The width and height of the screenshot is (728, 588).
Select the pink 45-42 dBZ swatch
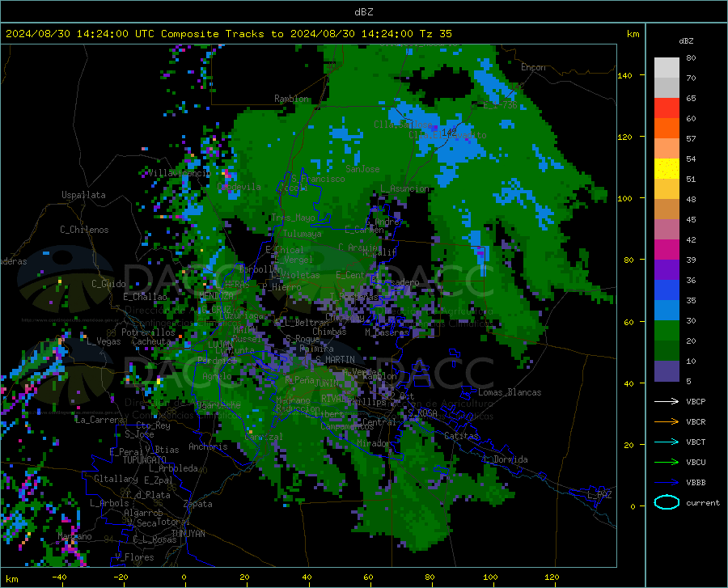click(x=667, y=229)
